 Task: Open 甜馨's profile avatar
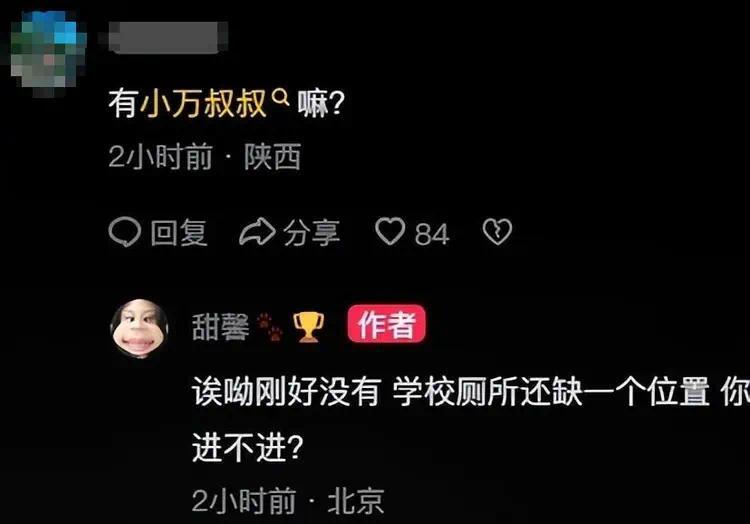(x=139, y=329)
